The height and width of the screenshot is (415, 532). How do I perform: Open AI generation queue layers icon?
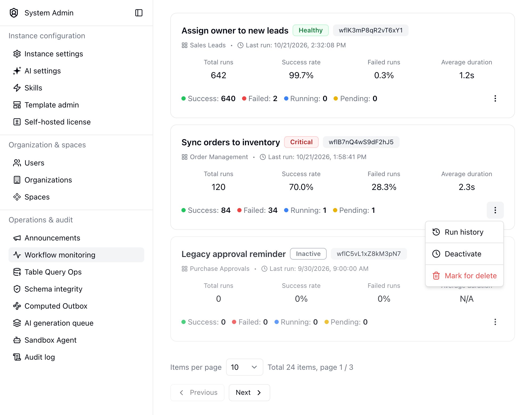17,323
